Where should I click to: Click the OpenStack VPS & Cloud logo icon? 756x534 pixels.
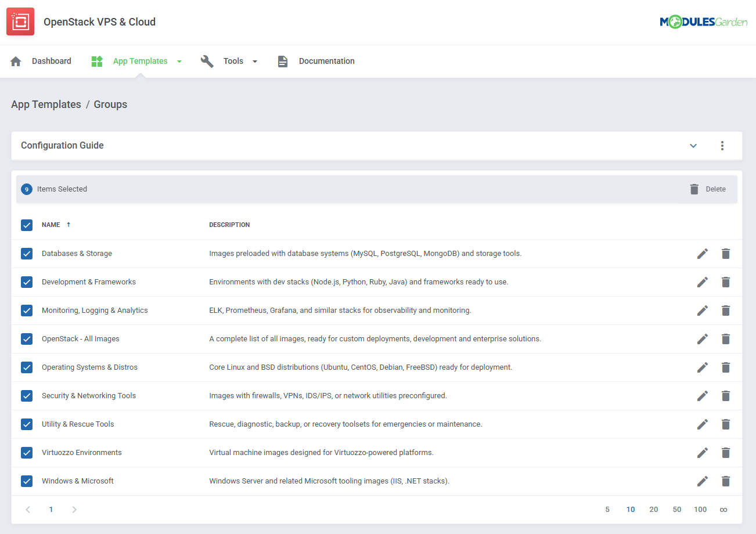(x=20, y=22)
